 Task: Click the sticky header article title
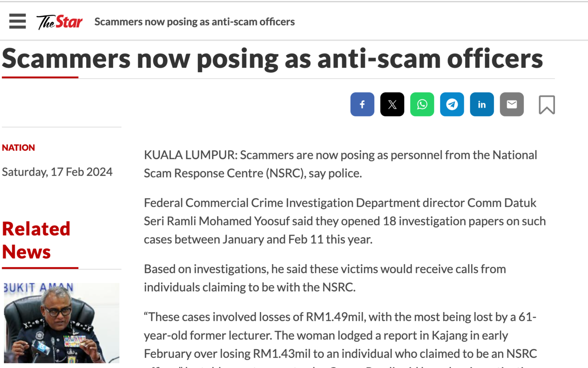pyautogui.click(x=194, y=22)
